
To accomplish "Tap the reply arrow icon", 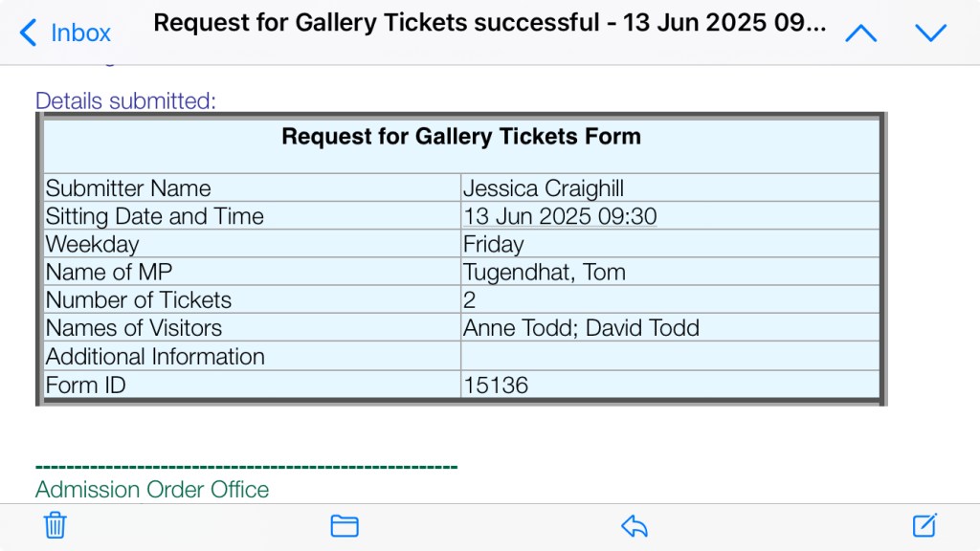I will pyautogui.click(x=635, y=525).
